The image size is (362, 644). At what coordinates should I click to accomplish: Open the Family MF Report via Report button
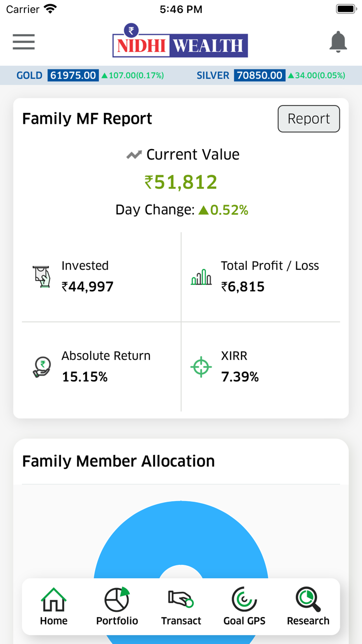point(309,119)
